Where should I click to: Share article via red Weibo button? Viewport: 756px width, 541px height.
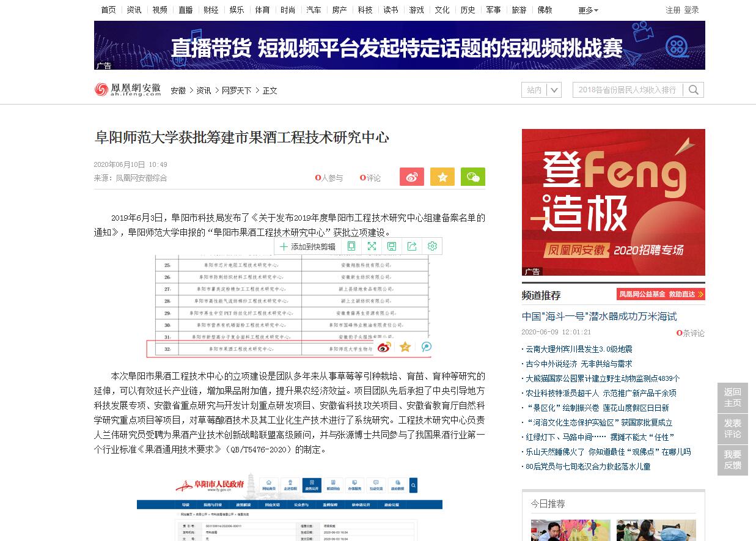411,177
